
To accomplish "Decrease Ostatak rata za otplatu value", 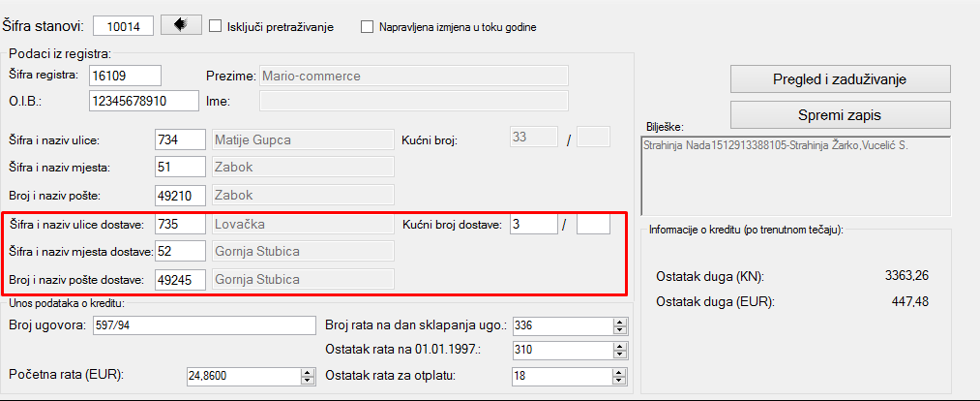I will coord(619,381).
